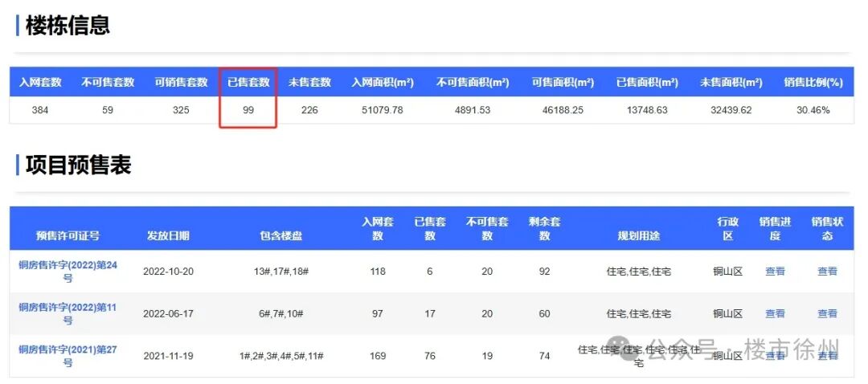
Task: Open permit link 铜房售许字(2021)第27号
Action: (x=68, y=356)
